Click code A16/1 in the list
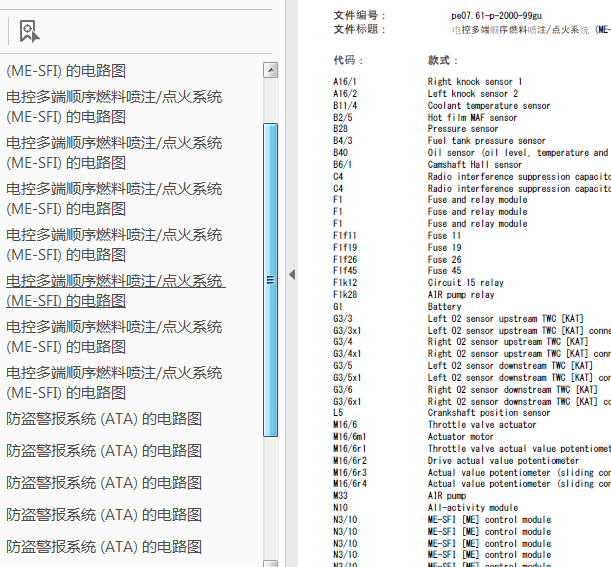 click(345, 82)
